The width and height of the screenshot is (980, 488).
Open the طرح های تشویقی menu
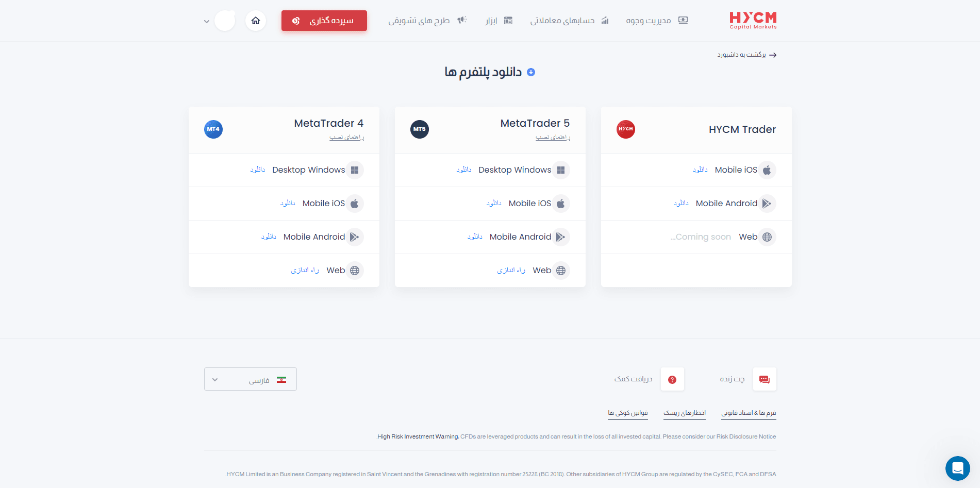419,21
